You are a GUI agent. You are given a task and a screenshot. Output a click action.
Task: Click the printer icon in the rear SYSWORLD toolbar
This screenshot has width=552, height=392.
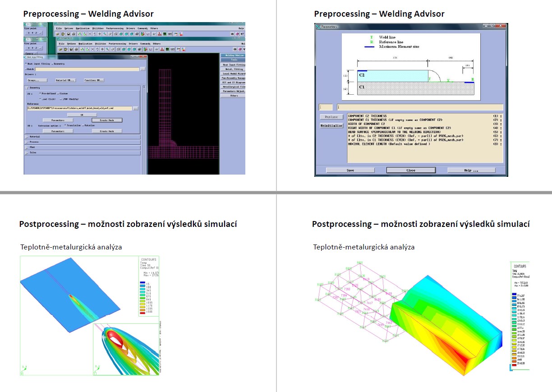coord(74,34)
